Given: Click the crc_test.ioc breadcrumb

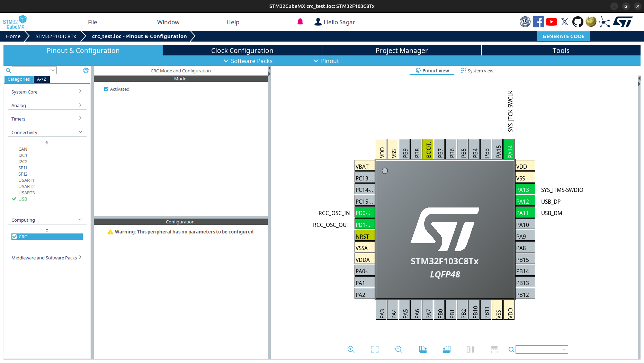Looking at the screenshot, I should tap(139, 36).
